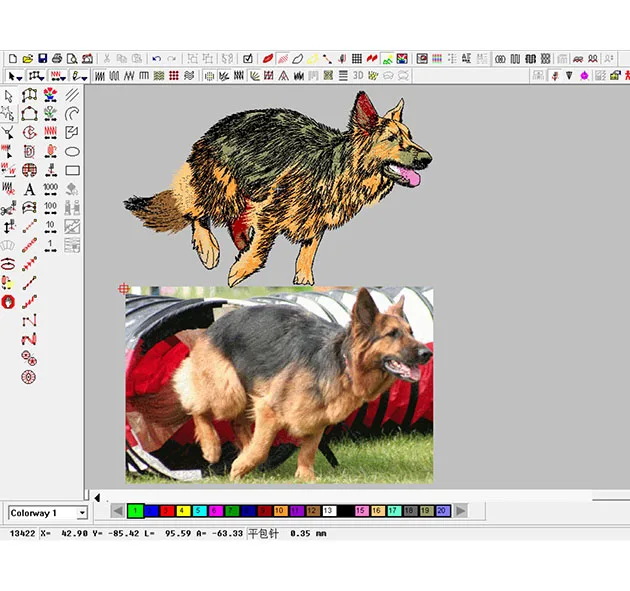Select green color swatch number 1
The height and width of the screenshot is (591, 630).
click(135, 511)
